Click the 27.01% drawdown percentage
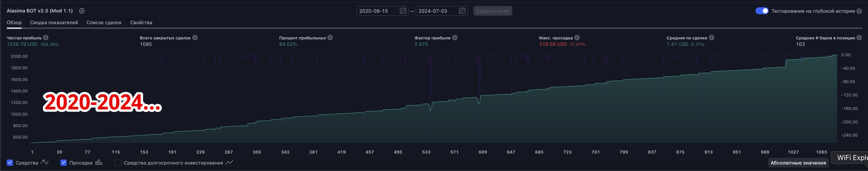Image resolution: width=868 pixels, height=171 pixels. point(578,45)
